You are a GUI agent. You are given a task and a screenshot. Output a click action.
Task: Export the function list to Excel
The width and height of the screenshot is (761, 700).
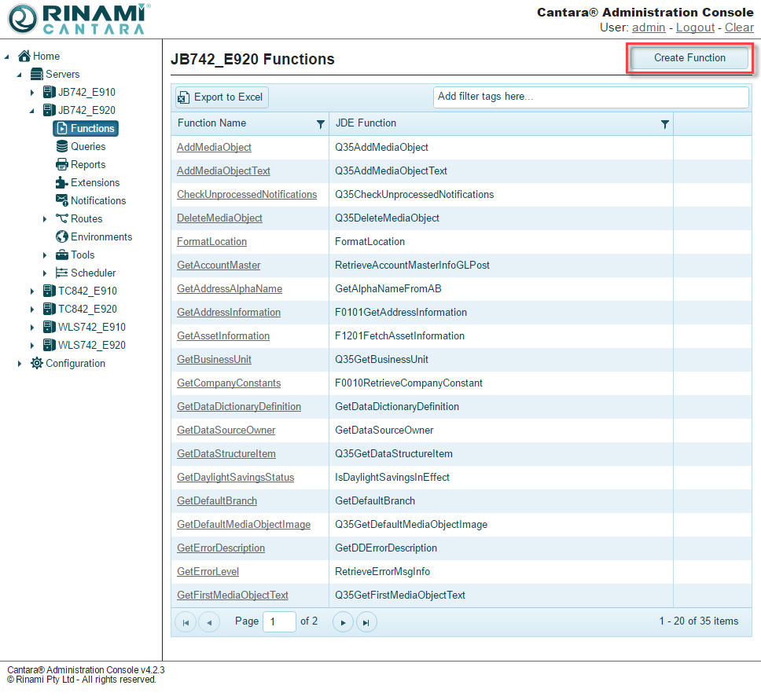tap(221, 97)
